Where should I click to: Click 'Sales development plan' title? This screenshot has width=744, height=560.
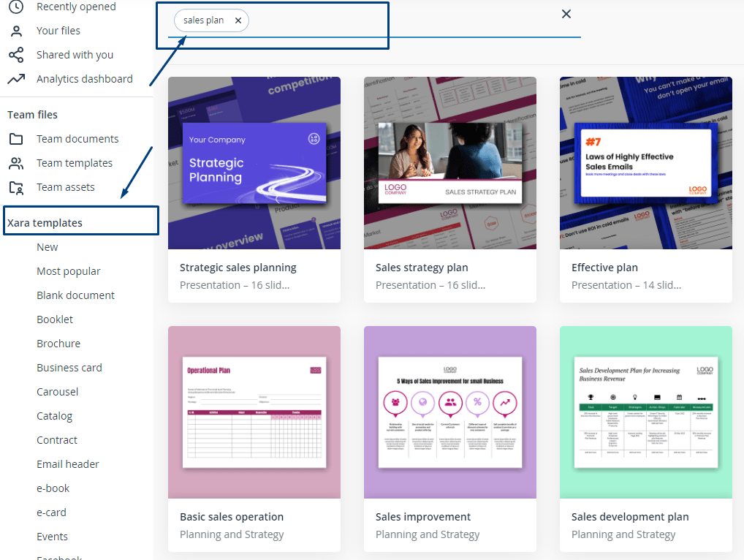[x=630, y=517]
